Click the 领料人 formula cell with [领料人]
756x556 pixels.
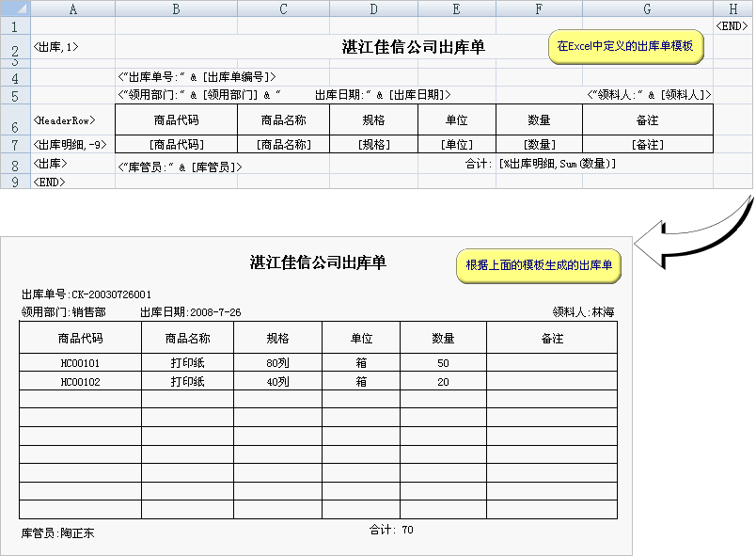click(x=649, y=94)
